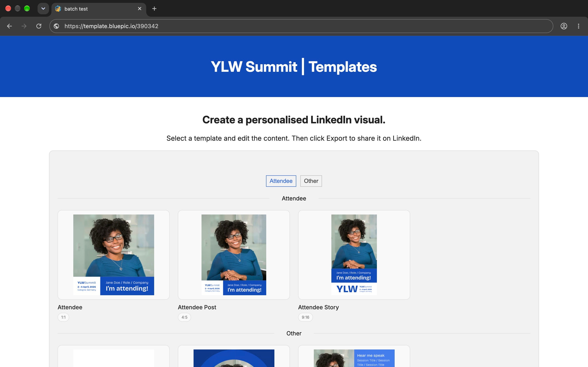Open the profile account icon
This screenshot has height=367, width=588.
(564, 26)
